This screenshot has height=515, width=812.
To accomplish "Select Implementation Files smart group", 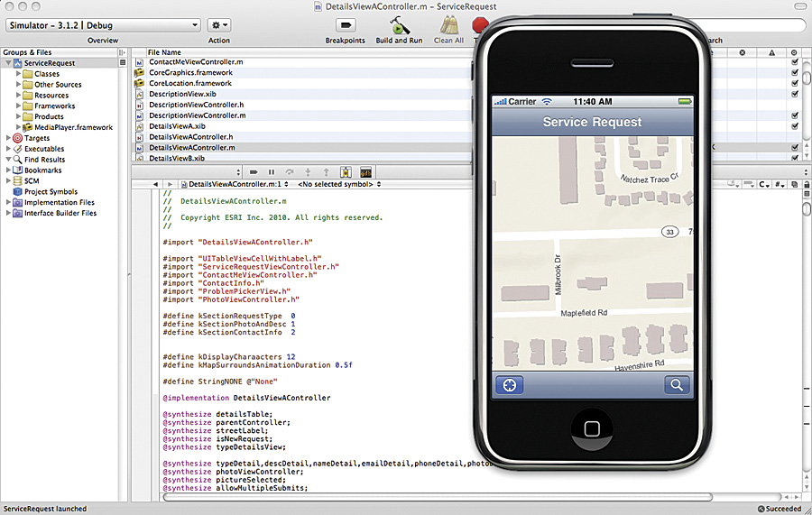I will [x=59, y=202].
